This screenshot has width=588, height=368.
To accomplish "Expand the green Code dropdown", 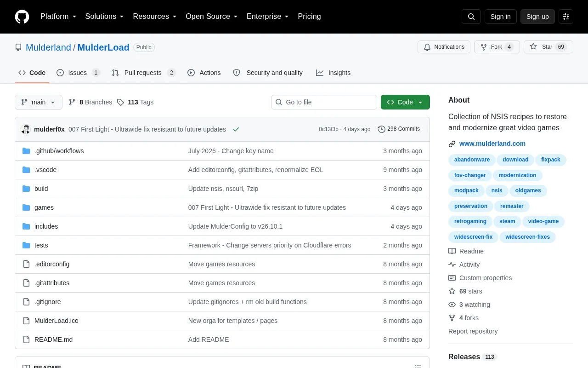I will click(x=405, y=102).
